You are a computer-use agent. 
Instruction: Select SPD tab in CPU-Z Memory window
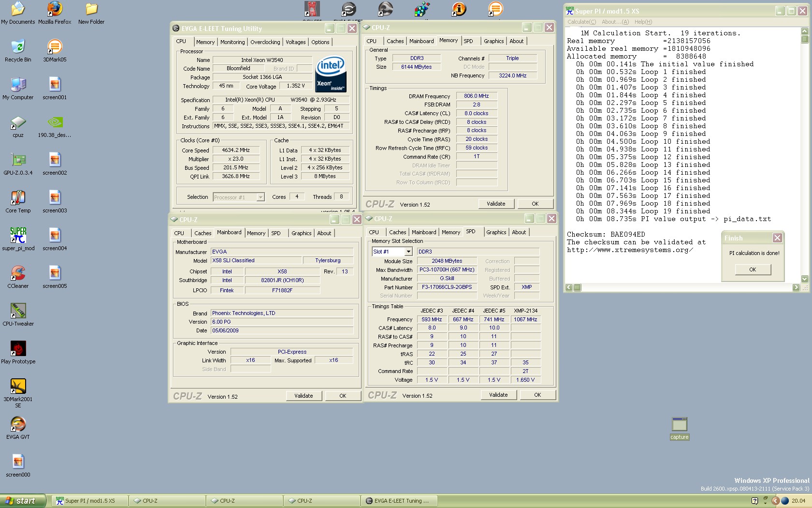click(468, 41)
